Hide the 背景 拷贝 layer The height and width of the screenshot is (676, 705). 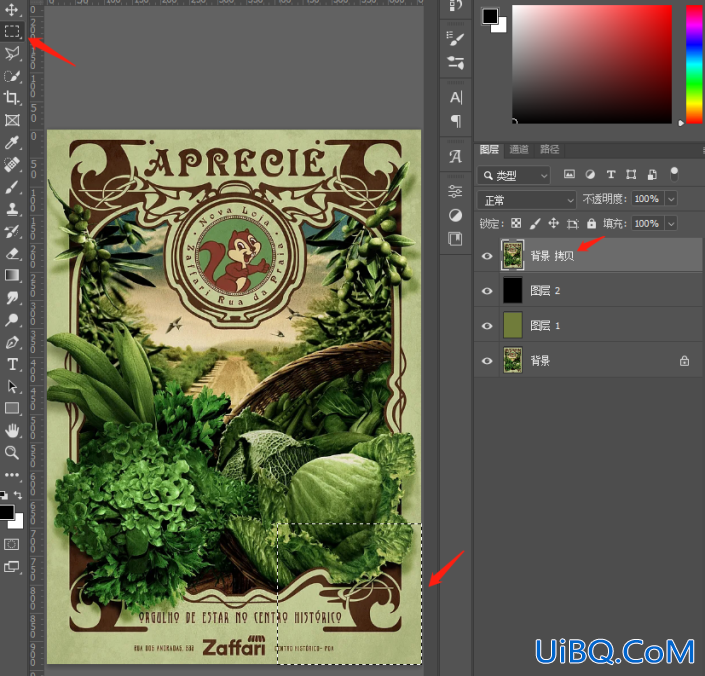(x=487, y=256)
